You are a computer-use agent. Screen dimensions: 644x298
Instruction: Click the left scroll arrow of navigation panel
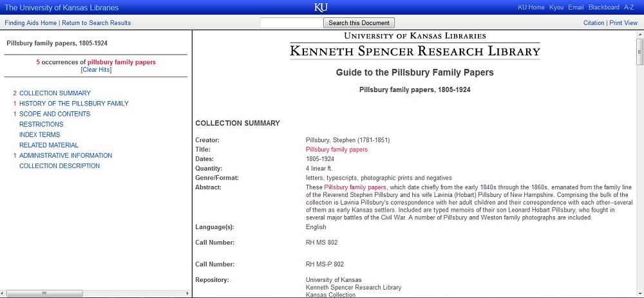click(x=3, y=293)
